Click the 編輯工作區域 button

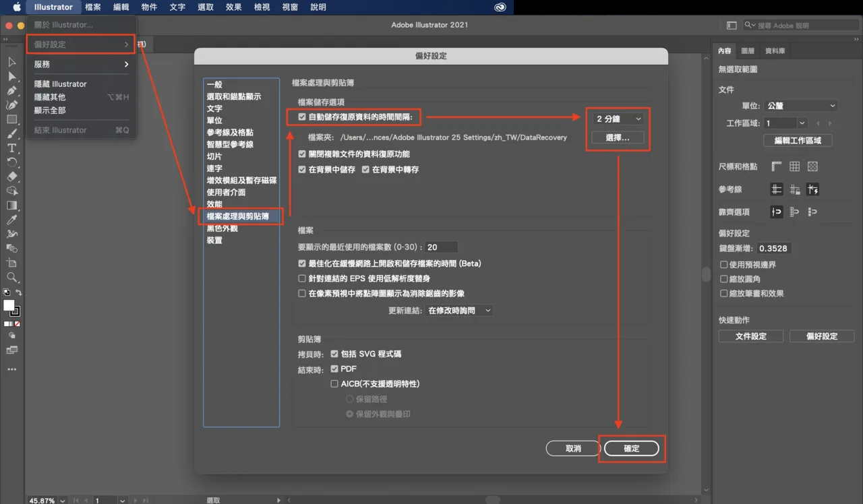(x=798, y=141)
